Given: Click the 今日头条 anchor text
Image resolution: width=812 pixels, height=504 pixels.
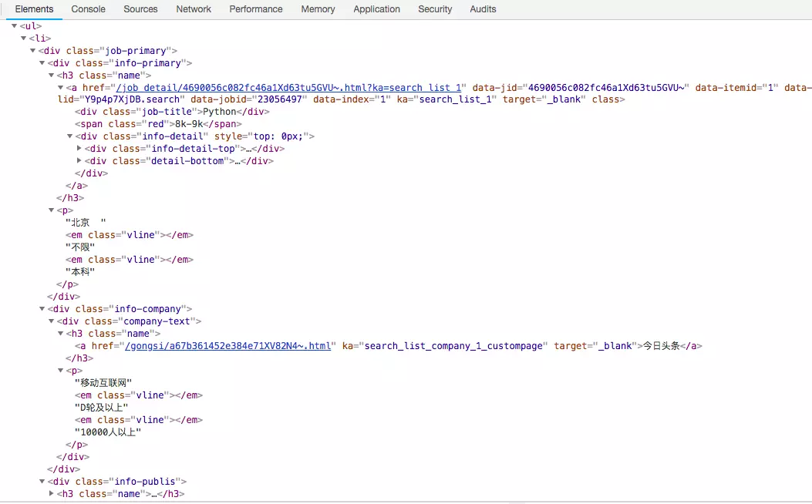Looking at the screenshot, I should (662, 346).
